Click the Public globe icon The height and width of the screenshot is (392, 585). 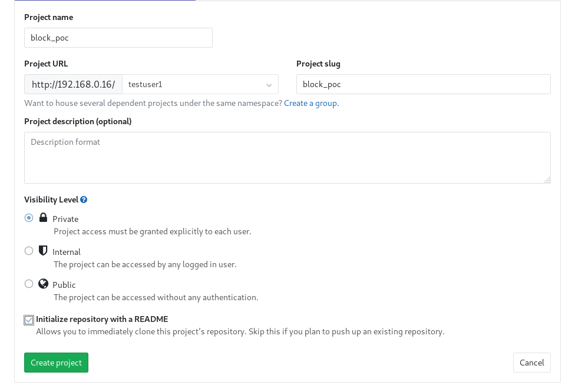click(x=43, y=284)
